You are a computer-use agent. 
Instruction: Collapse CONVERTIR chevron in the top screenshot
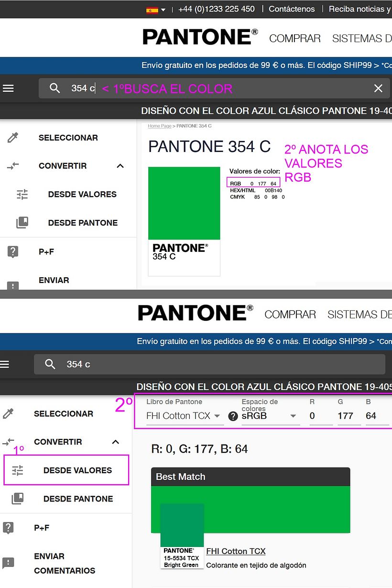coord(120,166)
